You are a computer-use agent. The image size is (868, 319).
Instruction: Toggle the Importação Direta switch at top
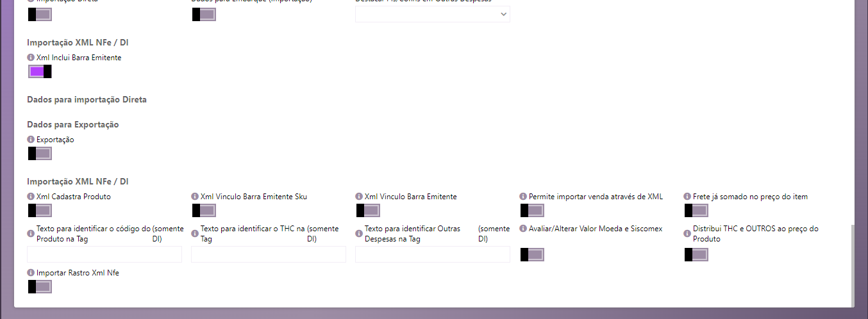[x=40, y=14]
